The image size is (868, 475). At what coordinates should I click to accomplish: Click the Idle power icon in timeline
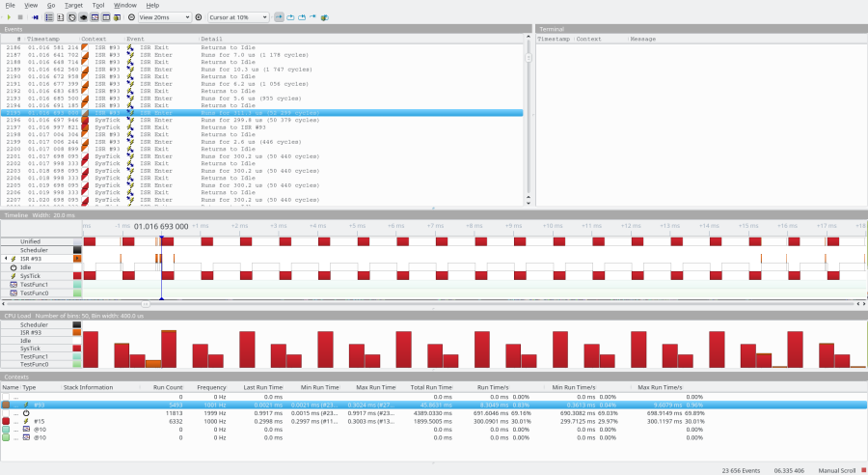pos(14,267)
